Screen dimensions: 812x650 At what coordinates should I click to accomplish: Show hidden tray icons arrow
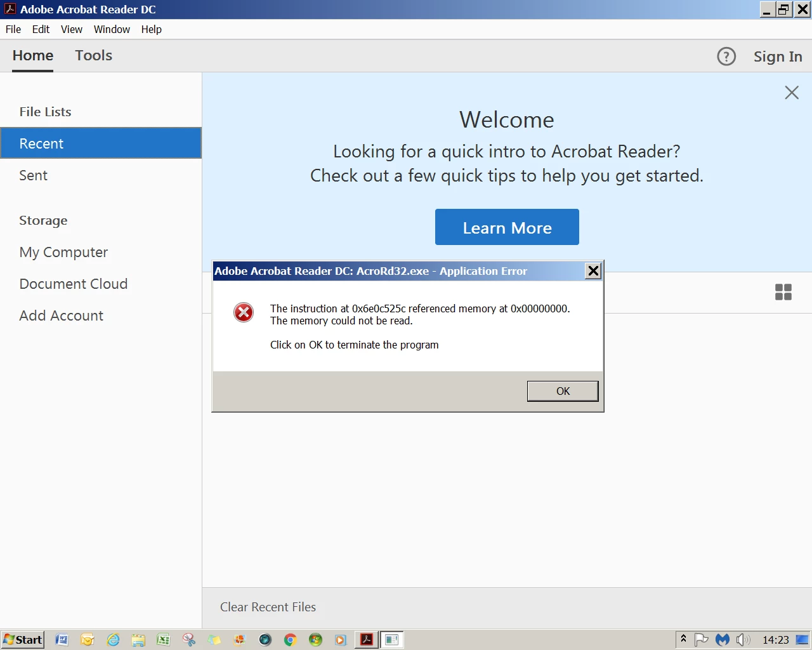tap(684, 639)
